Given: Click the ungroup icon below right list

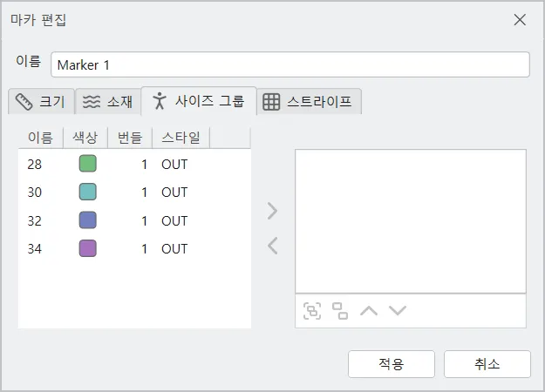Looking at the screenshot, I should click(340, 311).
